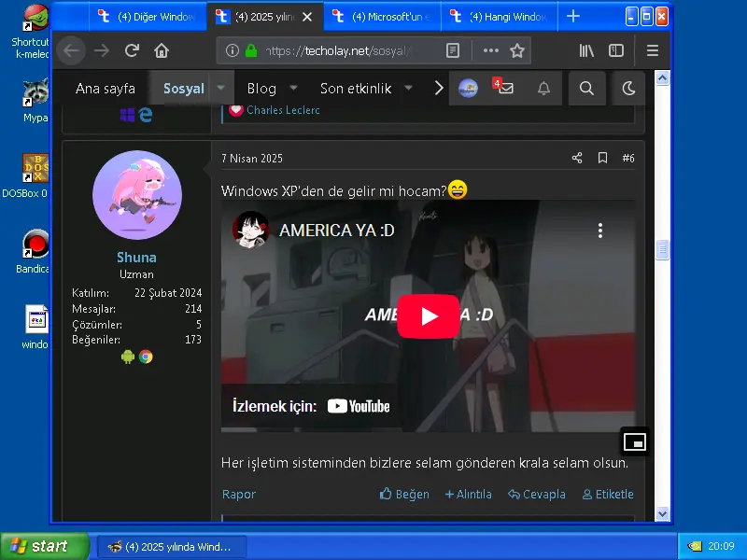Viewport: 747px width, 560px height.
Task: Reply to the post with Cevapla
Action: click(x=537, y=495)
